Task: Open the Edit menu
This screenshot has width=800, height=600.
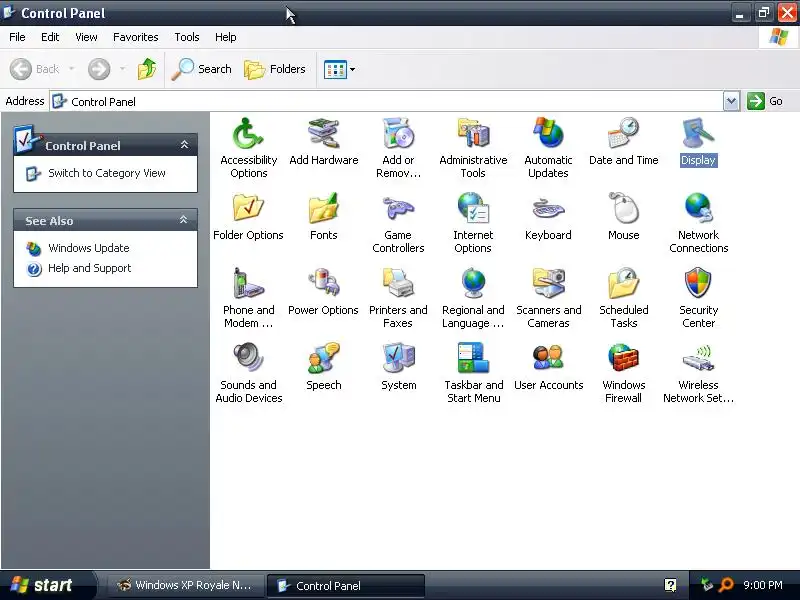Action: (50, 37)
